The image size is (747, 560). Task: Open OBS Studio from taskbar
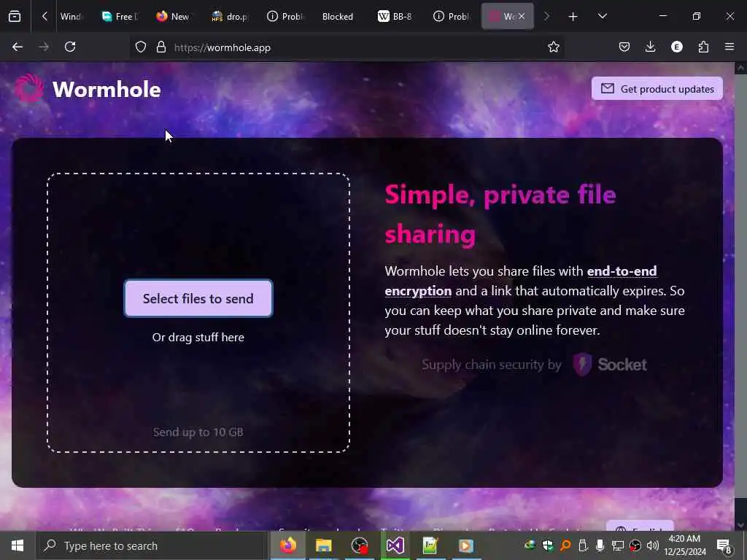(x=359, y=545)
